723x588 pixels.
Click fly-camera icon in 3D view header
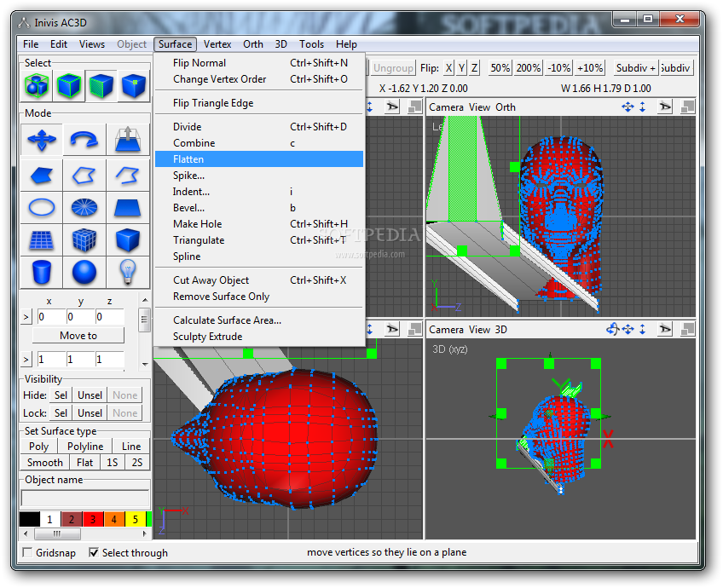pos(665,329)
